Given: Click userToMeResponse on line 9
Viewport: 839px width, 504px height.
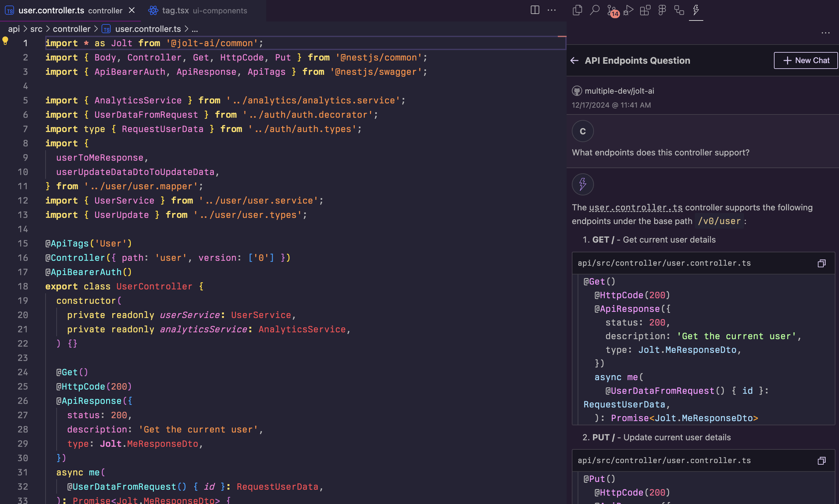Looking at the screenshot, I should pos(100,158).
